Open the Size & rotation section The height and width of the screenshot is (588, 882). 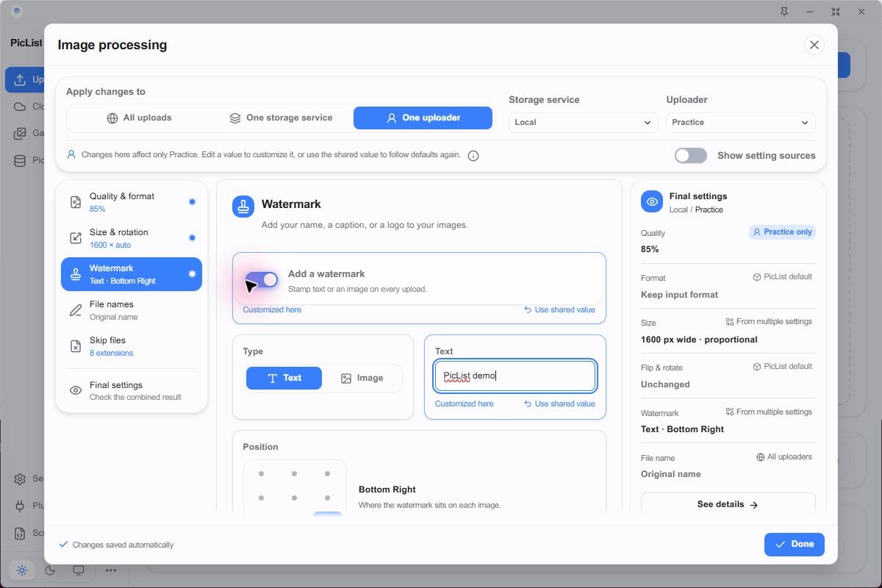[132, 238]
